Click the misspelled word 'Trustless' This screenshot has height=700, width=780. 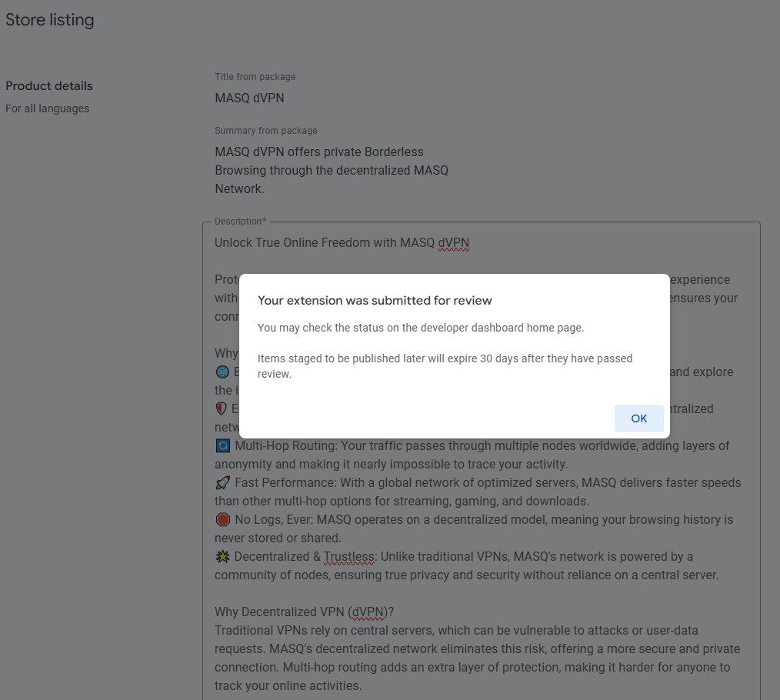pos(350,557)
